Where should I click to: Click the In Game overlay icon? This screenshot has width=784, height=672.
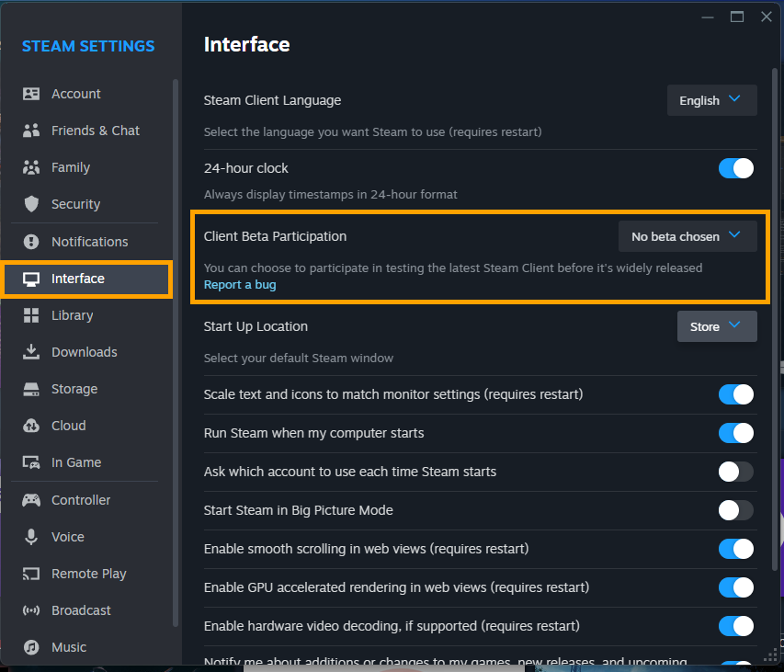[31, 462]
